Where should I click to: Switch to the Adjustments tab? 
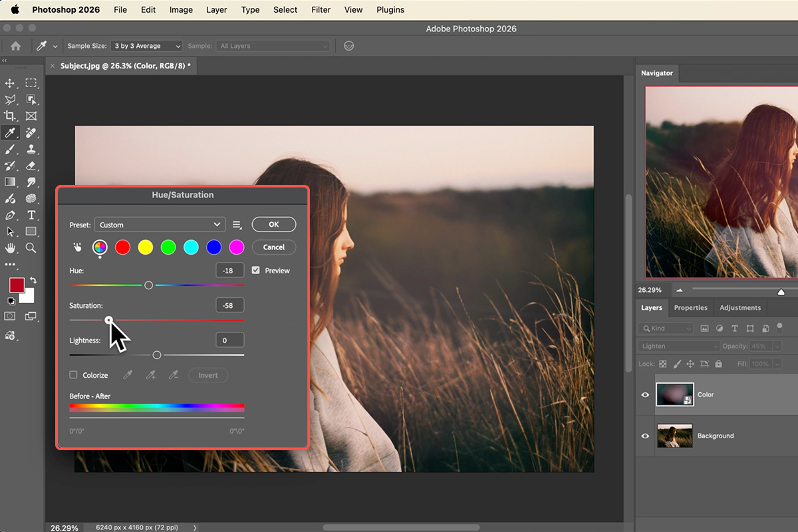point(740,308)
